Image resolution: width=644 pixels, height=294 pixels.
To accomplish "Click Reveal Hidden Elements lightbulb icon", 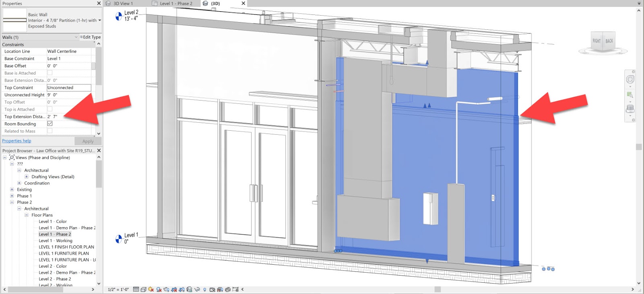I will (204, 289).
